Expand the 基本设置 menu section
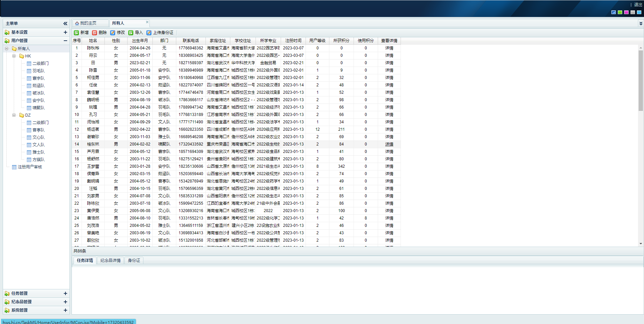Image resolution: width=644 pixels, height=324 pixels. pyautogui.click(x=65, y=32)
